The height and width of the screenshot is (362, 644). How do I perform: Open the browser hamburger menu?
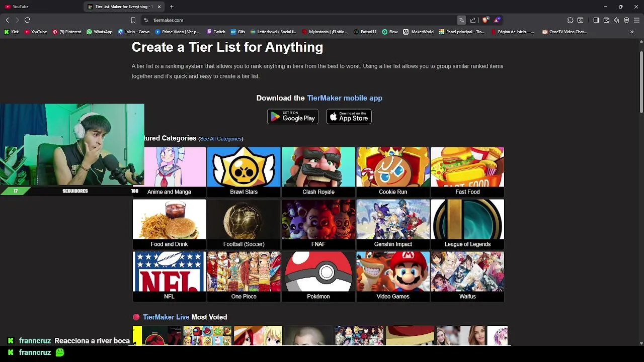636,20
